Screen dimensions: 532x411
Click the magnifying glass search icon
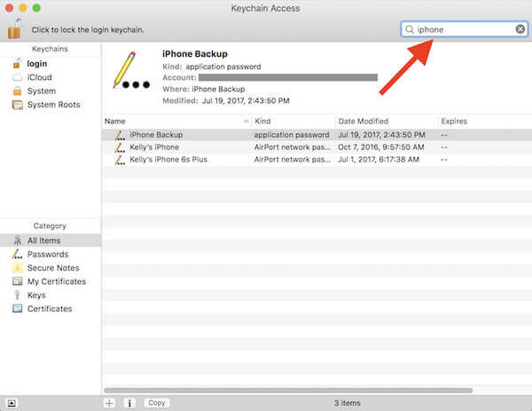[410, 29]
